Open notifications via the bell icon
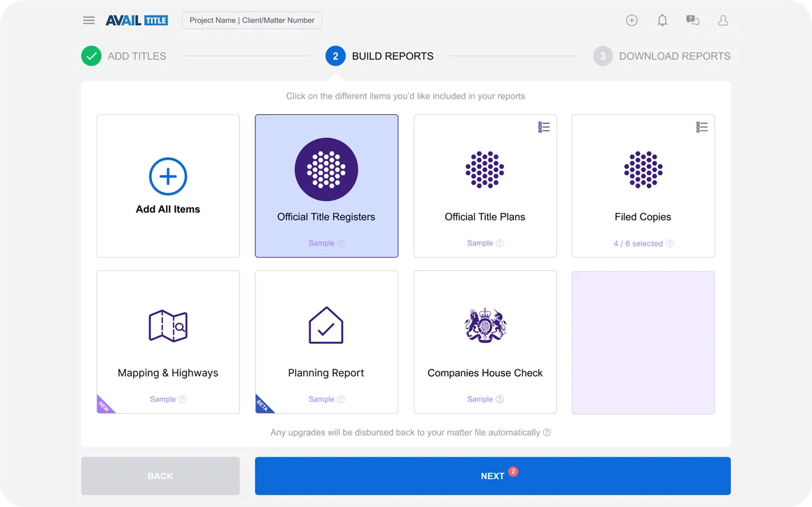 click(x=661, y=20)
